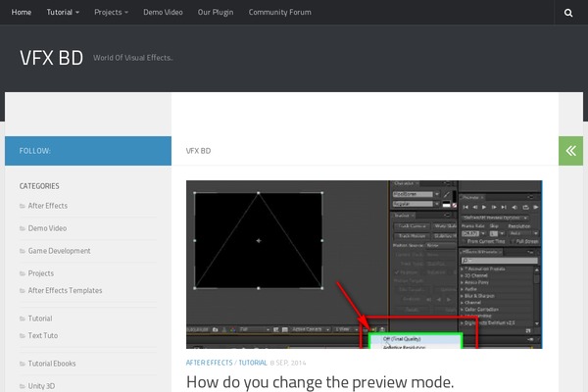The height and width of the screenshot is (392, 588).
Task: Open Text Tuto subcategory
Action: click(43, 335)
